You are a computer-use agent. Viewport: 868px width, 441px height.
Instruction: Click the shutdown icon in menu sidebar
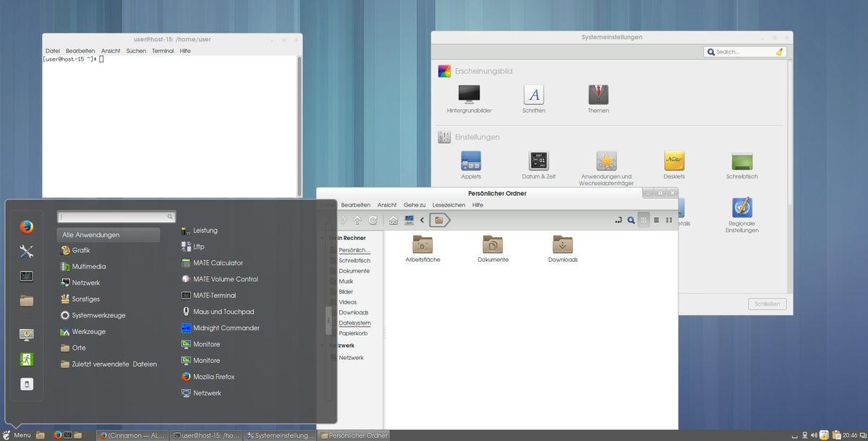[x=27, y=384]
